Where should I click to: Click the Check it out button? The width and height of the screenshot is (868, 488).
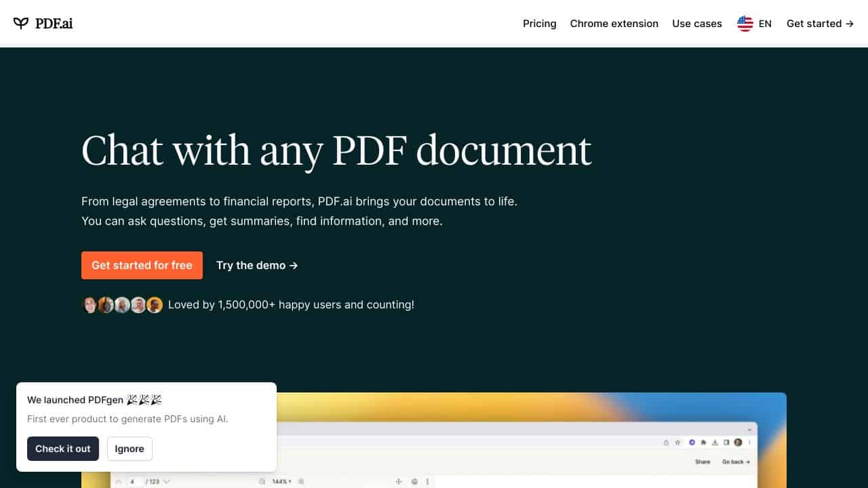(63, 449)
